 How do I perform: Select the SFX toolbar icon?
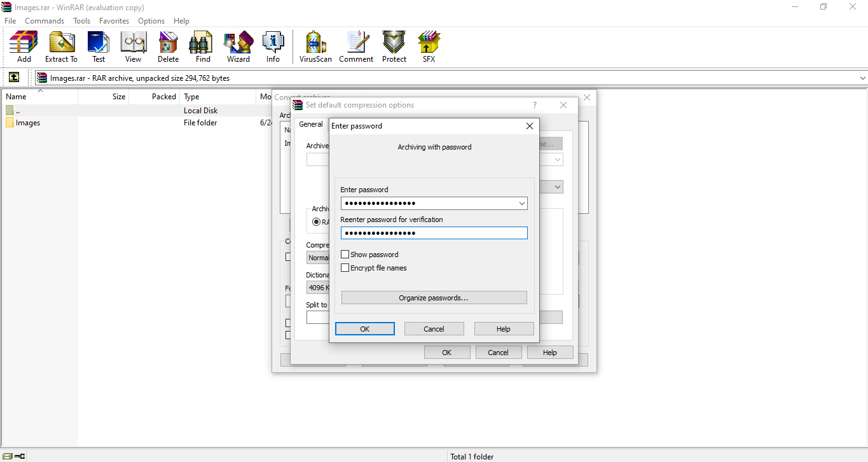coord(429,47)
